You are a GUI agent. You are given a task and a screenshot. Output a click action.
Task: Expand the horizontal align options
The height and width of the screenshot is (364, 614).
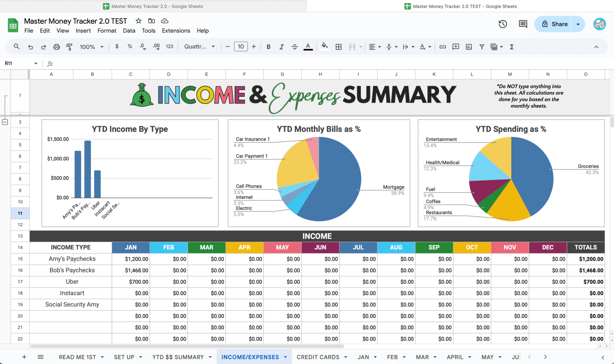click(x=379, y=47)
